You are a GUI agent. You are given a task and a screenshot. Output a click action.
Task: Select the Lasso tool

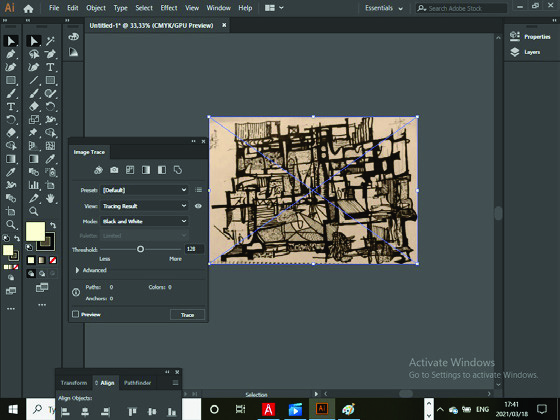(34, 54)
